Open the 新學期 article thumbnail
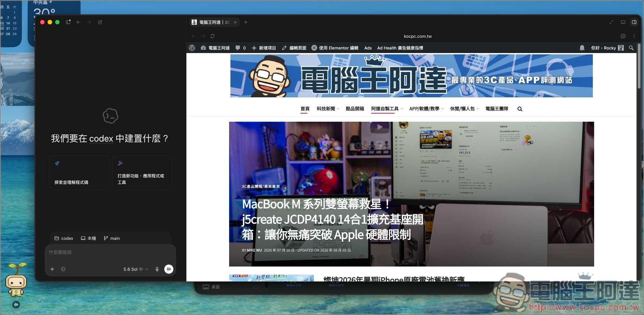644x315 pixels. 271,278
